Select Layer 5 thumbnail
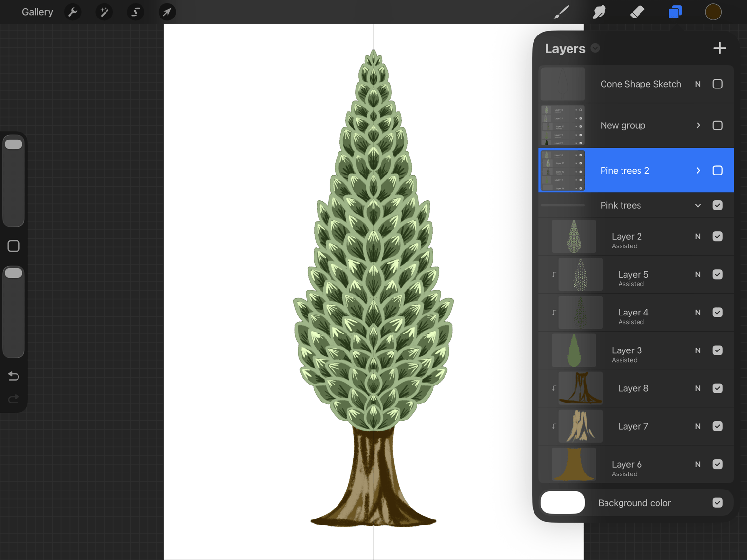 pos(581,274)
